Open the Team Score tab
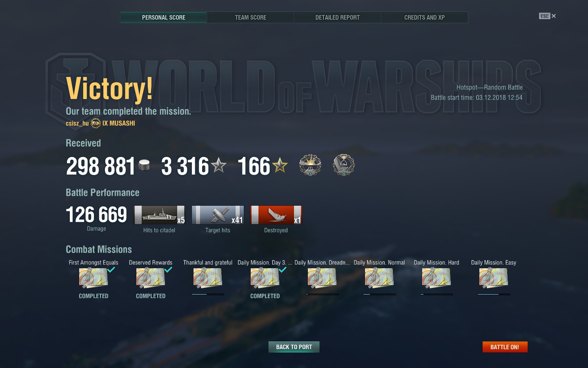The image size is (588, 368). (250, 18)
